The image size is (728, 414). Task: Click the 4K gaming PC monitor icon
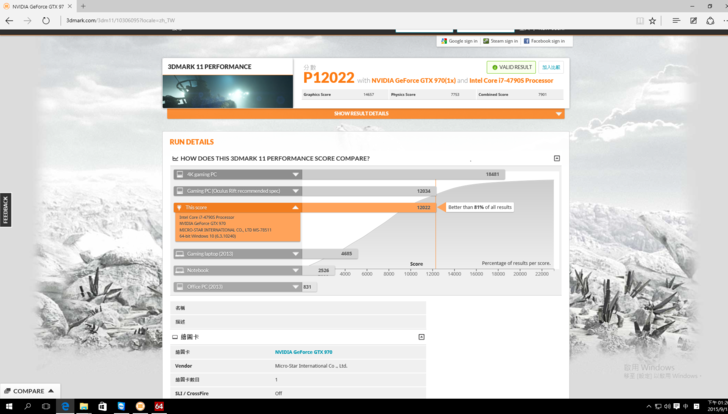coord(180,175)
